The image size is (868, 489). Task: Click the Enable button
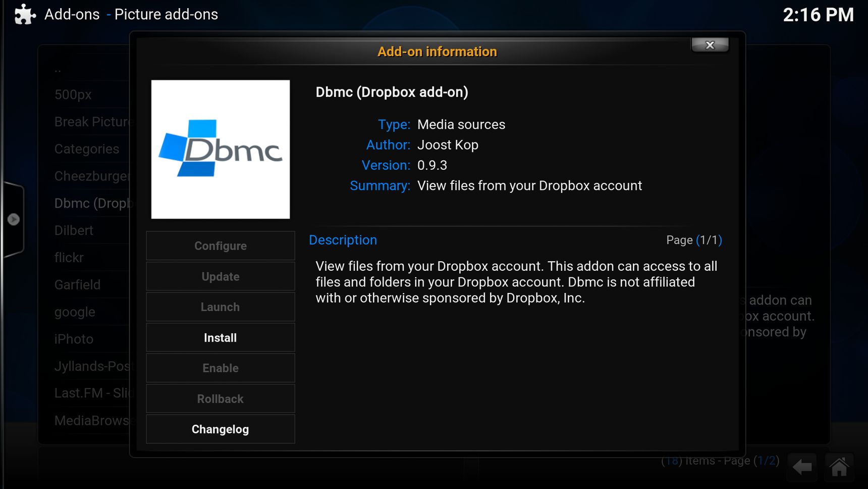click(221, 368)
